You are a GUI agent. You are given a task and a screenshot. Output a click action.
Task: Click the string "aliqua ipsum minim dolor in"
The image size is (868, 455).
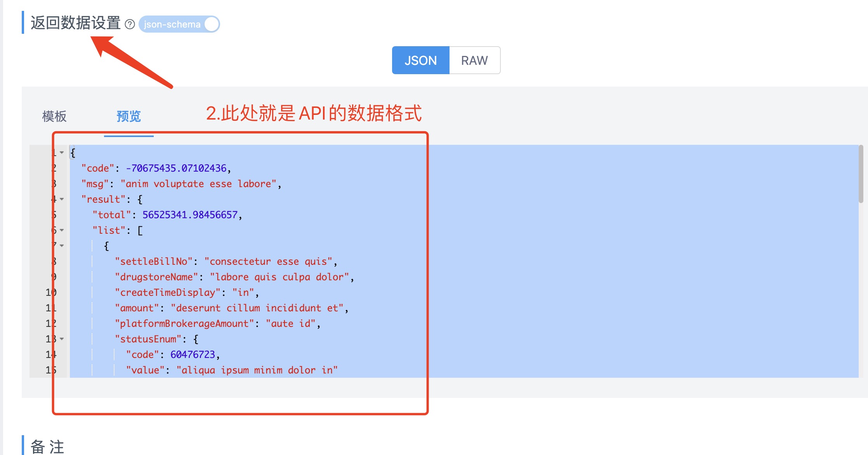[257, 370]
